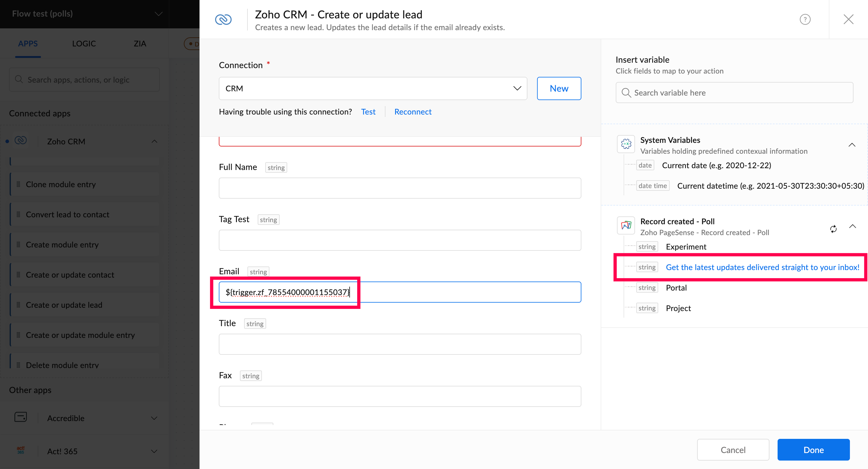Switch to the ZIA tab
The image size is (868, 469).
point(140,43)
